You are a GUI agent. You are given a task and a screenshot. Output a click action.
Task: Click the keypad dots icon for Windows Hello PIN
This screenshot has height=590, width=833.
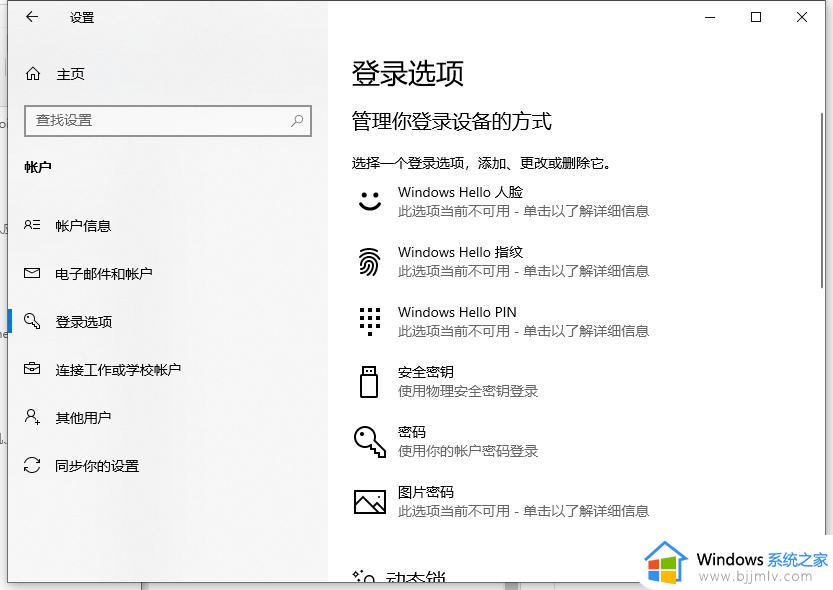pos(370,321)
